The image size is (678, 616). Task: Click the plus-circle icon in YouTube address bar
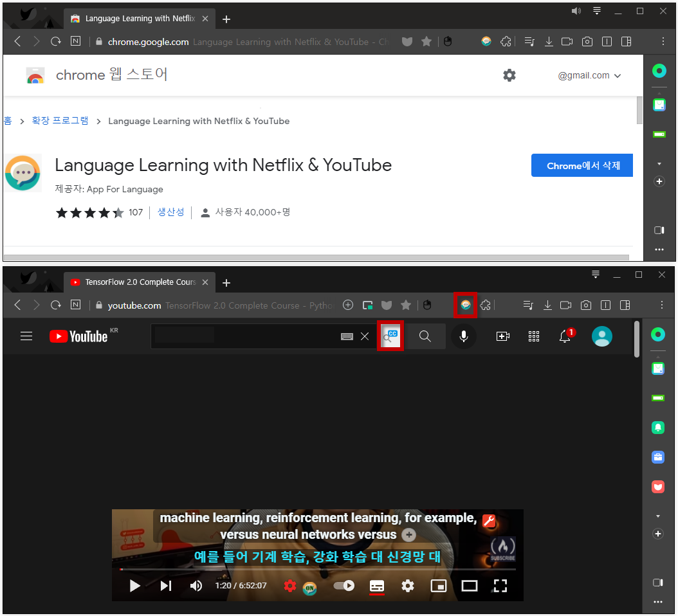tap(347, 305)
